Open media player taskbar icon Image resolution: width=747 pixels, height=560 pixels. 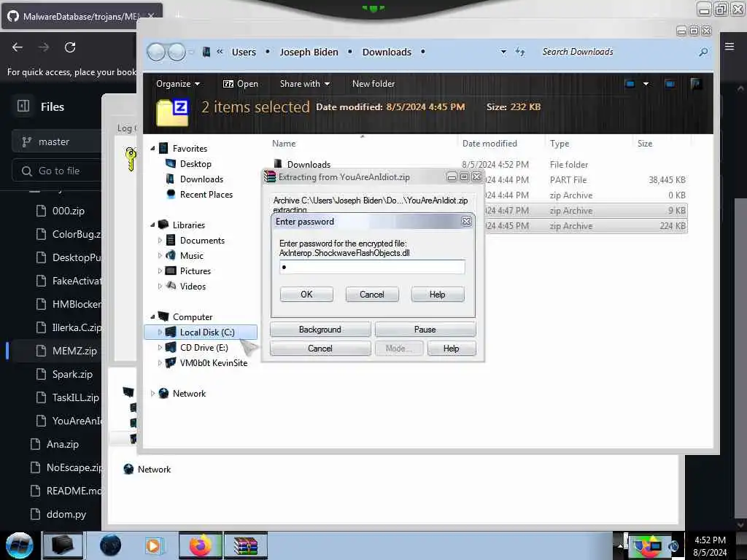[153, 545]
